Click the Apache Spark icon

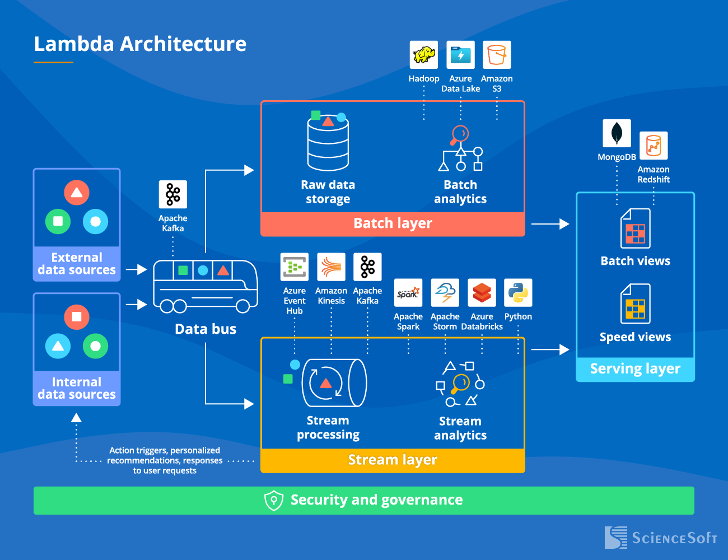[x=408, y=292]
